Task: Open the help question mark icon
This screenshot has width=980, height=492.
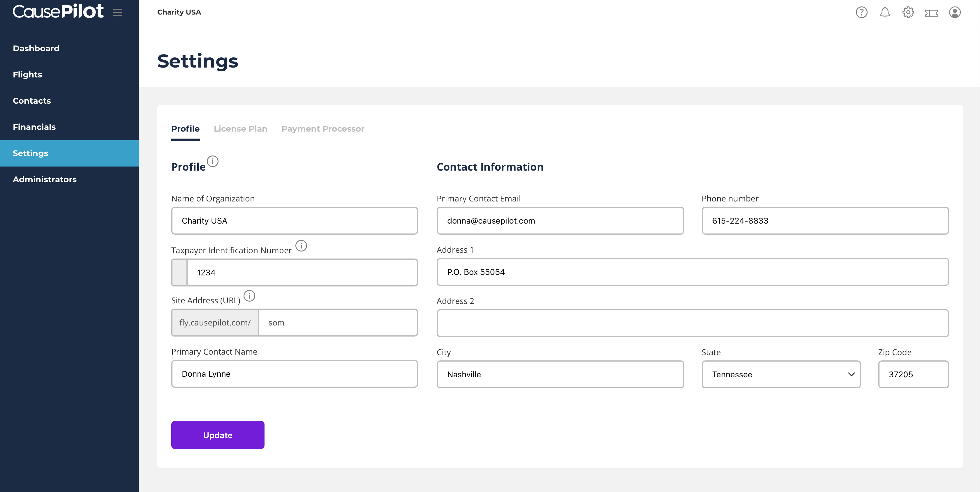Action: coord(861,12)
